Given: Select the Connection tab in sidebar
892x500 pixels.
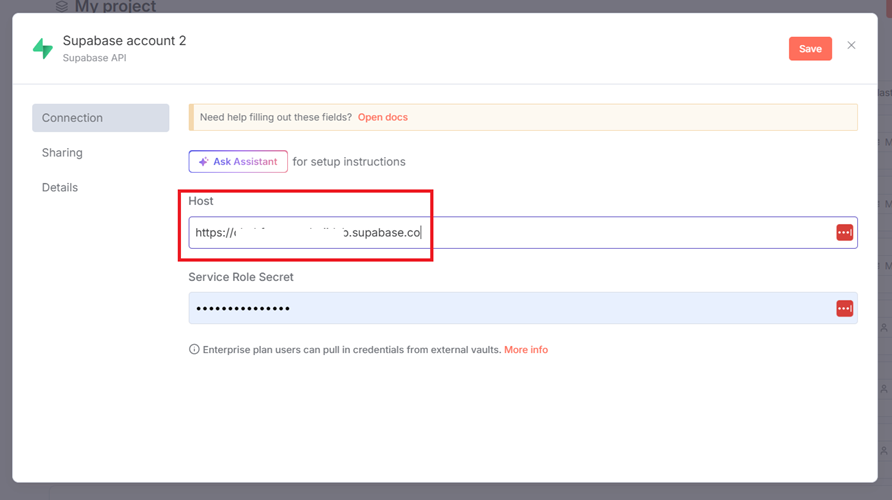Looking at the screenshot, I should [100, 118].
